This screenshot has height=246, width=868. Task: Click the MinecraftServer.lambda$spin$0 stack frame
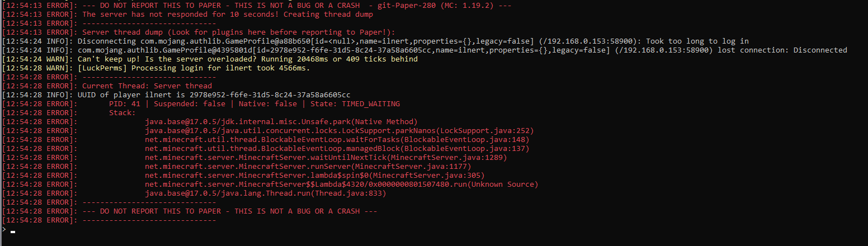(x=239, y=176)
